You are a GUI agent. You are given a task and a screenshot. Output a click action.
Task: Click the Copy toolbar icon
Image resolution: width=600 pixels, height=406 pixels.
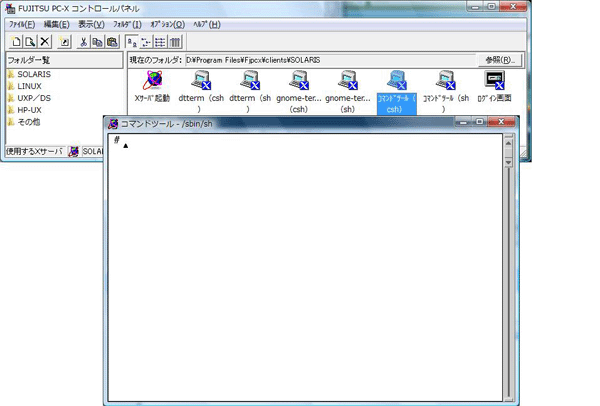click(98, 41)
